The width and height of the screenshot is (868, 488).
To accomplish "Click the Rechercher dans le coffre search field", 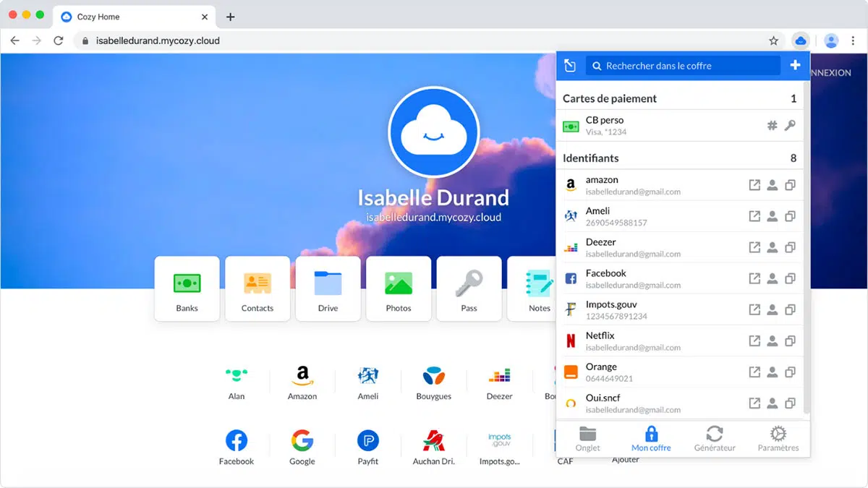I will click(x=684, y=66).
